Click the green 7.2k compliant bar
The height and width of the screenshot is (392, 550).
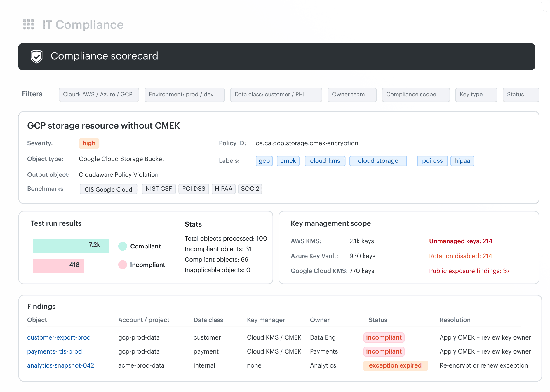pyautogui.click(x=71, y=246)
